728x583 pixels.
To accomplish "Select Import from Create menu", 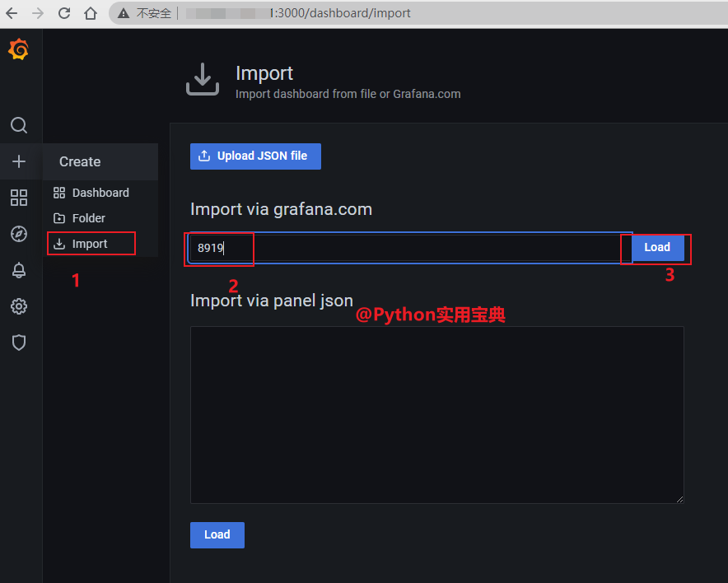I will [x=89, y=244].
